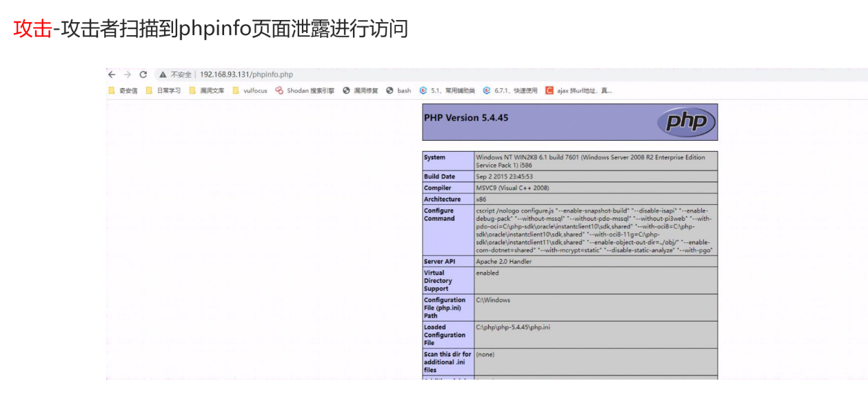Open the vulfocus bookmark folder
This screenshot has height=401, width=868.
pos(250,90)
